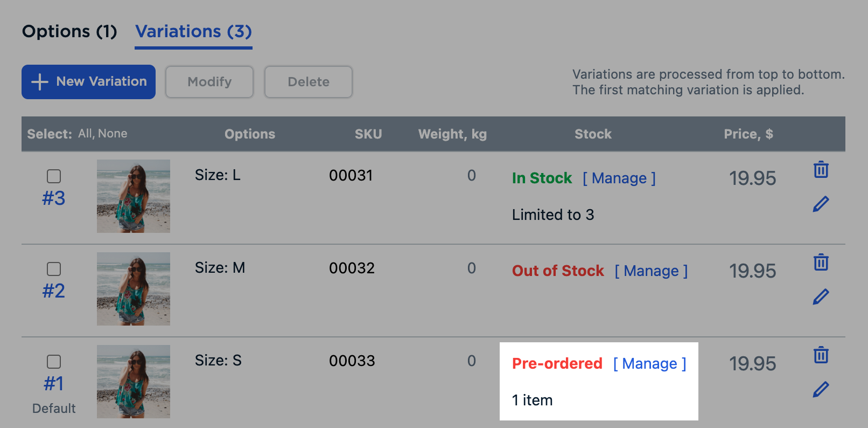Check the selection box for variation #3
868x428 pixels.
tap(54, 176)
